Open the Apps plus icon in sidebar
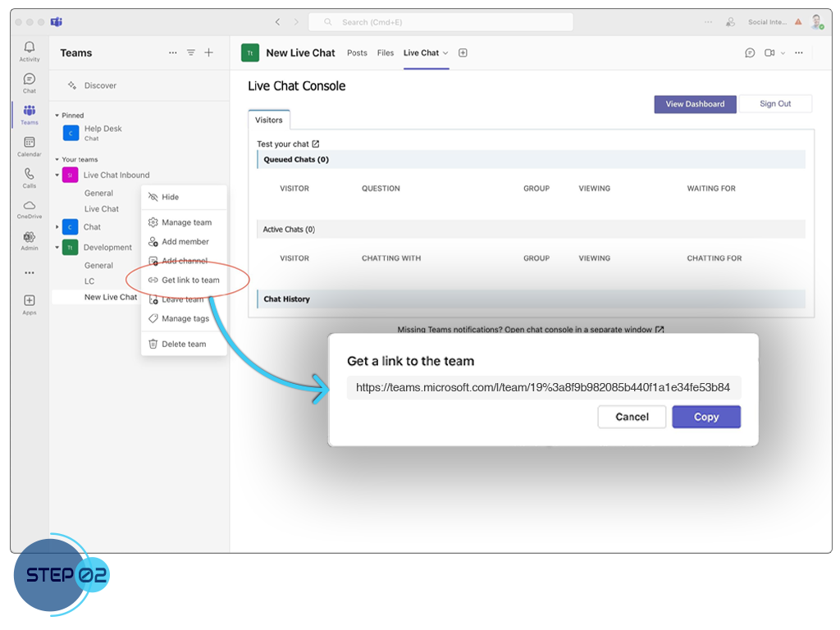Image resolution: width=840 pixels, height=630 pixels. 30,300
